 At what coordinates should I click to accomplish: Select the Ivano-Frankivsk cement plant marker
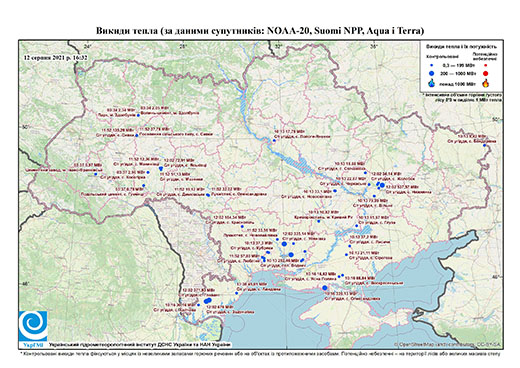[95, 174]
